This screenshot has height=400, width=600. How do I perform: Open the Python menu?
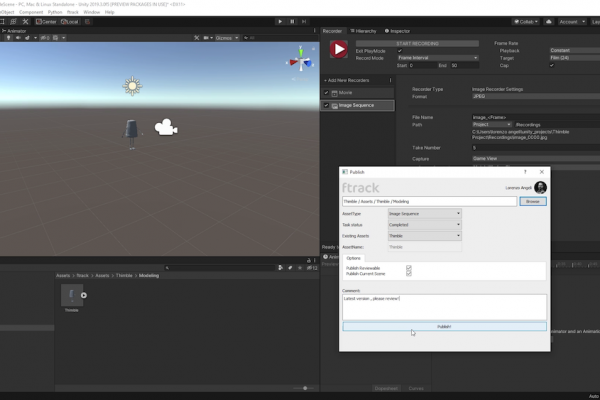tap(55, 12)
